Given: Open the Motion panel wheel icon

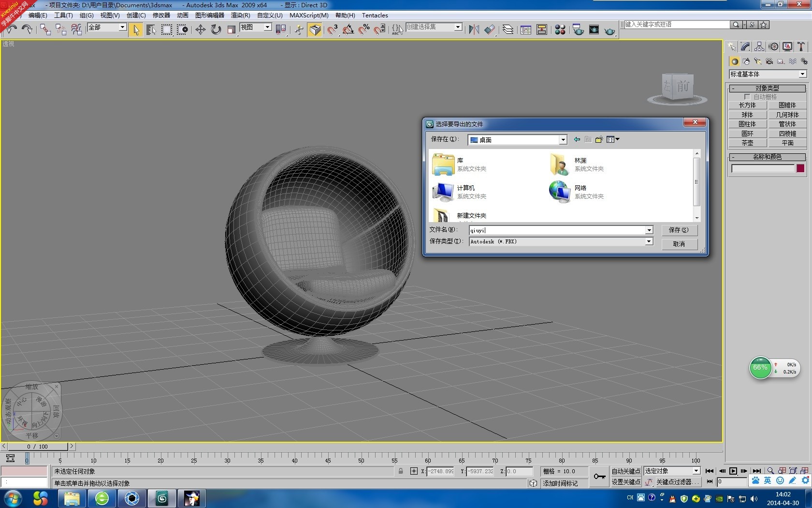Looking at the screenshot, I should 774,46.
